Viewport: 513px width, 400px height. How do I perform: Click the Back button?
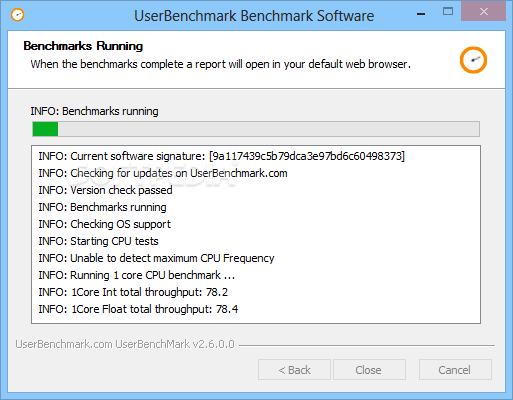tap(294, 370)
